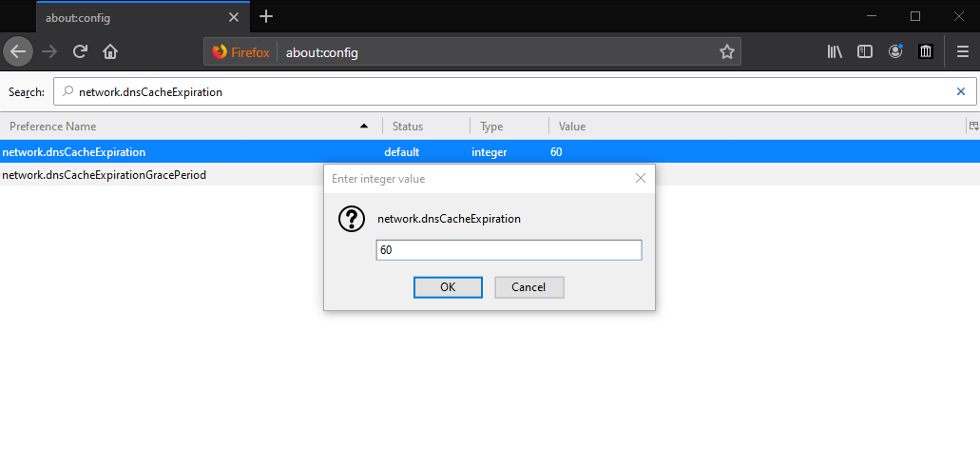Open a new tab with plus

pos(266,17)
